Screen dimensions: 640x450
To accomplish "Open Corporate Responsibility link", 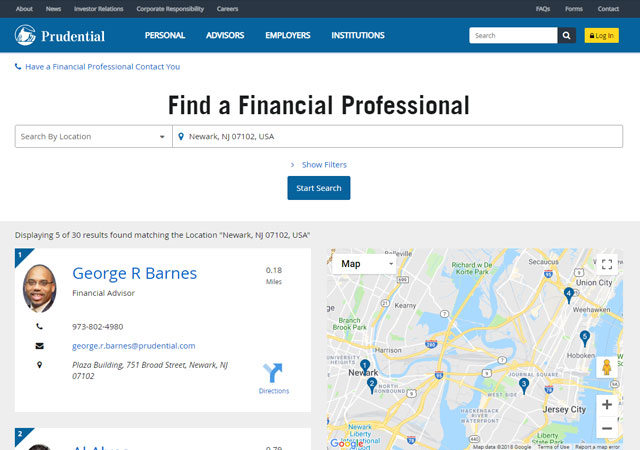I will click(170, 9).
